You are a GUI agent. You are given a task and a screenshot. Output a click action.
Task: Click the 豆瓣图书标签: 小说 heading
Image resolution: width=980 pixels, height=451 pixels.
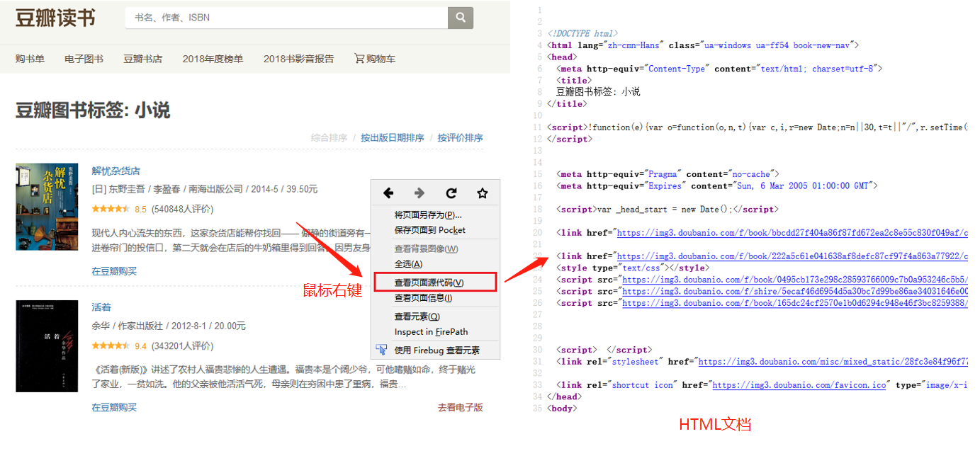[93, 110]
